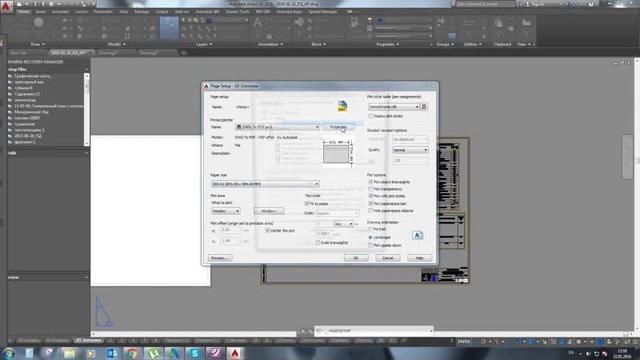Click the drawing orientation preview icon
The height and width of the screenshot is (360, 640).
(417, 236)
